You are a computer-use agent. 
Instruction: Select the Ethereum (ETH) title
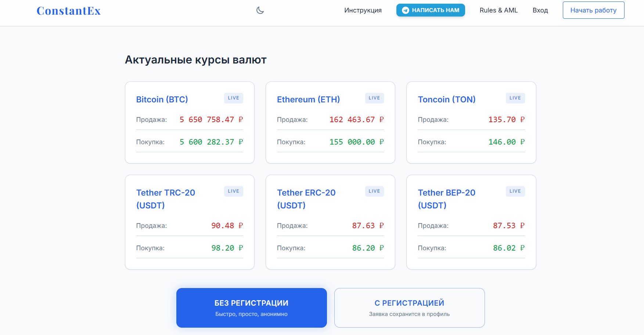(x=308, y=99)
